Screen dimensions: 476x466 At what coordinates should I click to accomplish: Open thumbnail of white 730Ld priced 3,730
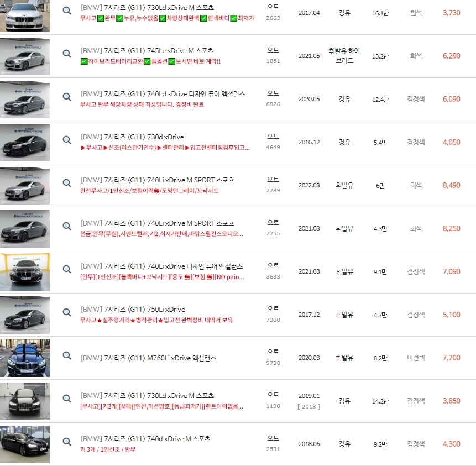(x=25, y=15)
